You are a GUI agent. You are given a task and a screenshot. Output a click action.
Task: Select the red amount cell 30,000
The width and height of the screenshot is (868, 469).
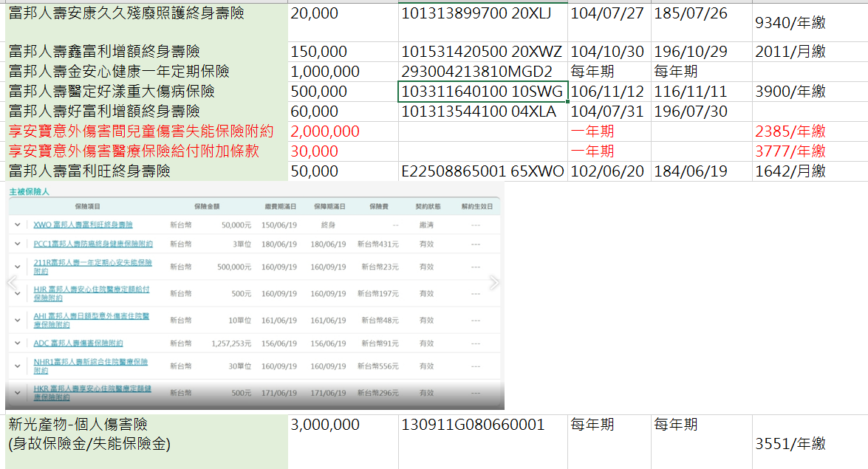(x=344, y=151)
